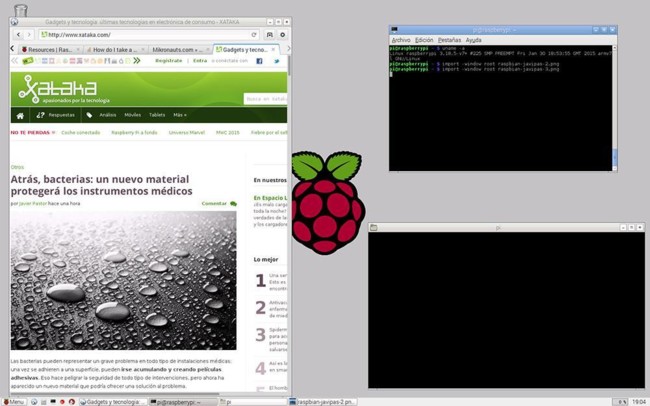Open the browser settings gear menu
This screenshot has width=650, height=406.
[283, 35]
